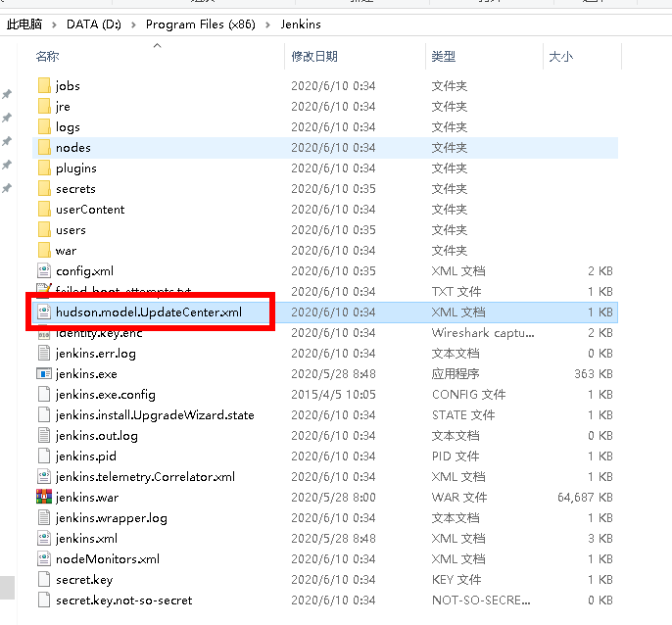Click the jenkins.war archive icon
Screen dimensions: 672x625
[44, 497]
